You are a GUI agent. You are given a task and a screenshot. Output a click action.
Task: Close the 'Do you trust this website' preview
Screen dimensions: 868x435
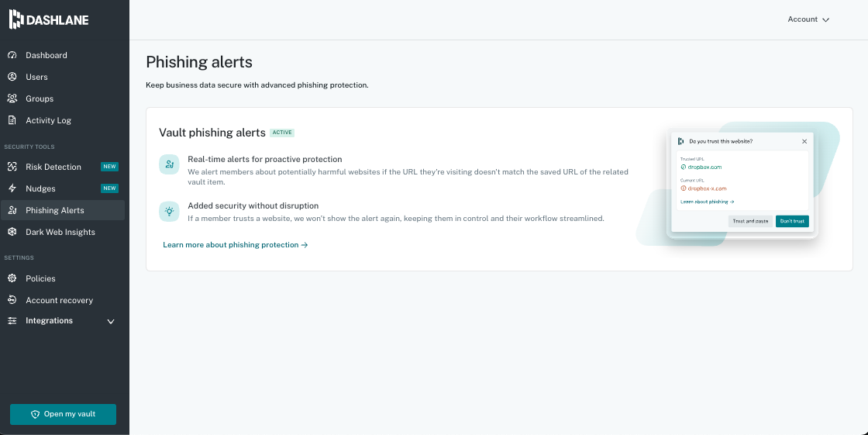pos(804,141)
